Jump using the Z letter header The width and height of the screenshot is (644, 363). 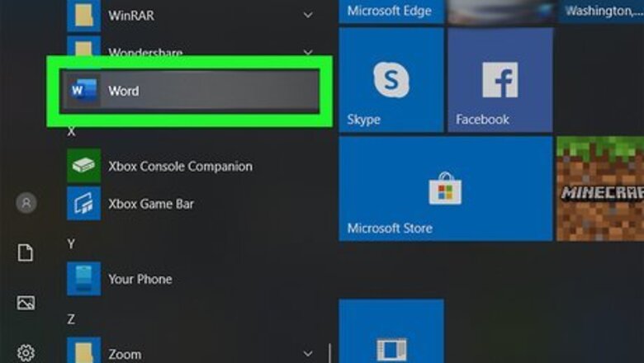[x=71, y=319]
